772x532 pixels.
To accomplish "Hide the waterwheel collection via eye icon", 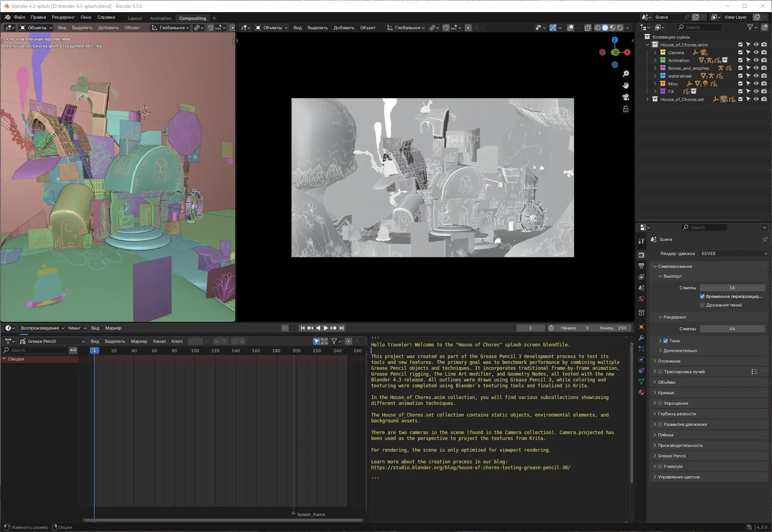I will [x=756, y=76].
